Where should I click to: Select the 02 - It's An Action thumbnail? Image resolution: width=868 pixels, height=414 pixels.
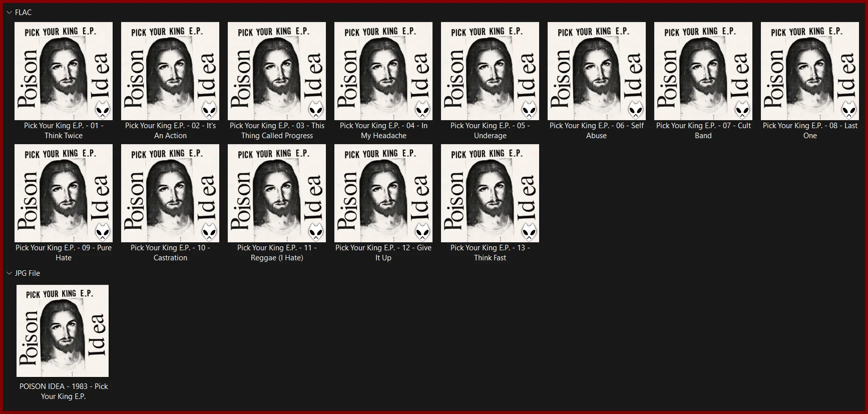pyautogui.click(x=170, y=71)
